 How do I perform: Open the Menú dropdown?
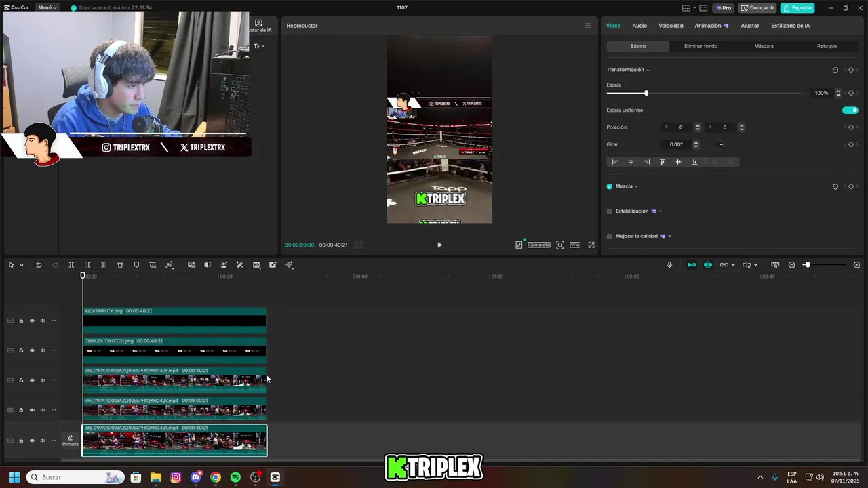click(46, 8)
